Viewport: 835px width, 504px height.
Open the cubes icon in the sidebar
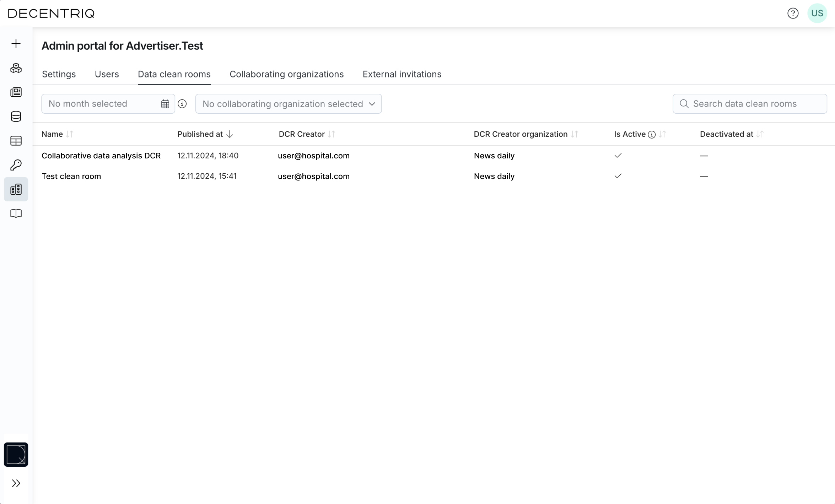tap(16, 68)
